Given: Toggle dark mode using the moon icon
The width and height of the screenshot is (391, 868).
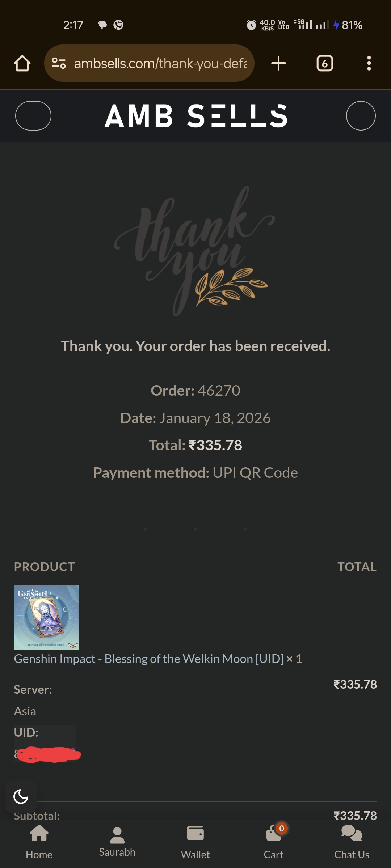Looking at the screenshot, I should (21, 796).
